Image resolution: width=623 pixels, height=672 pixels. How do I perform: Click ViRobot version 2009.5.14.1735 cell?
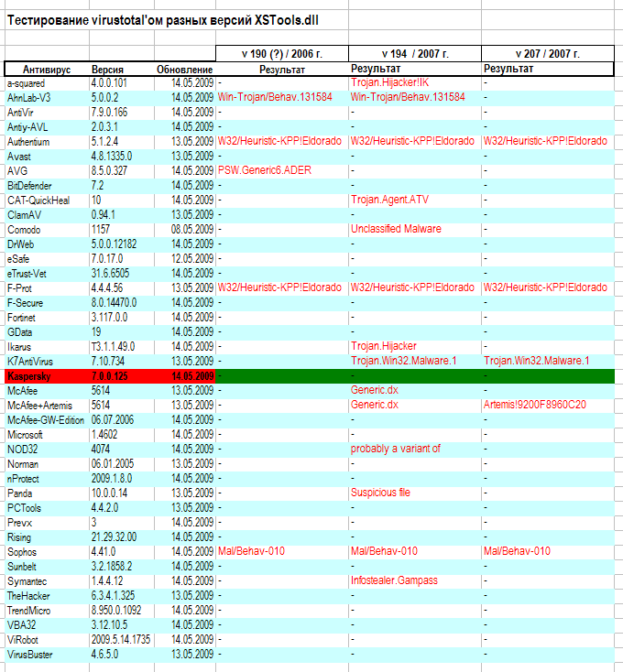point(122,639)
